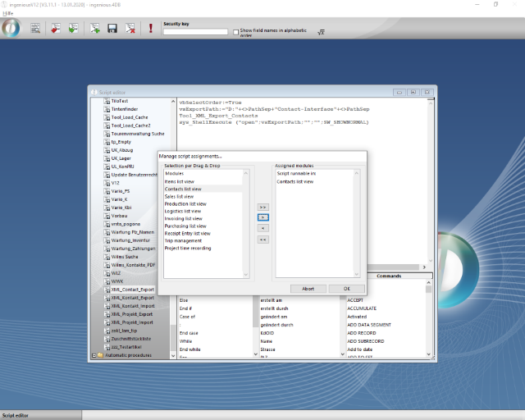This screenshot has height=420, width=525.
Task: Click the delete script icon with red X
Action: tap(130, 29)
